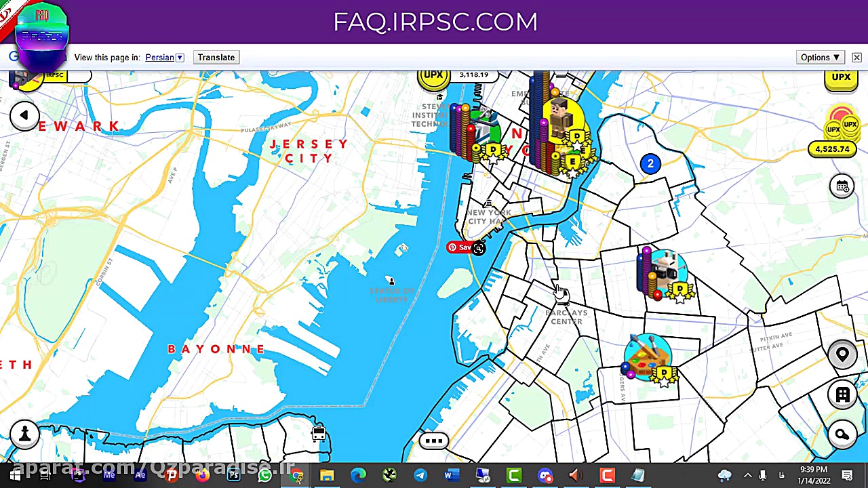Expand the Options dropdown
Image resolution: width=868 pixels, height=488 pixels.
click(821, 58)
